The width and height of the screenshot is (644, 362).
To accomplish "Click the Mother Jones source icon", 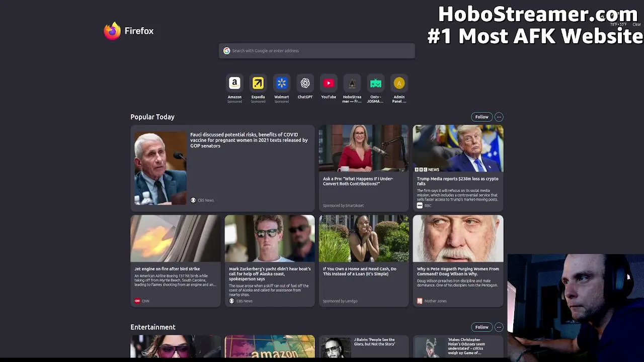I will 420,301.
